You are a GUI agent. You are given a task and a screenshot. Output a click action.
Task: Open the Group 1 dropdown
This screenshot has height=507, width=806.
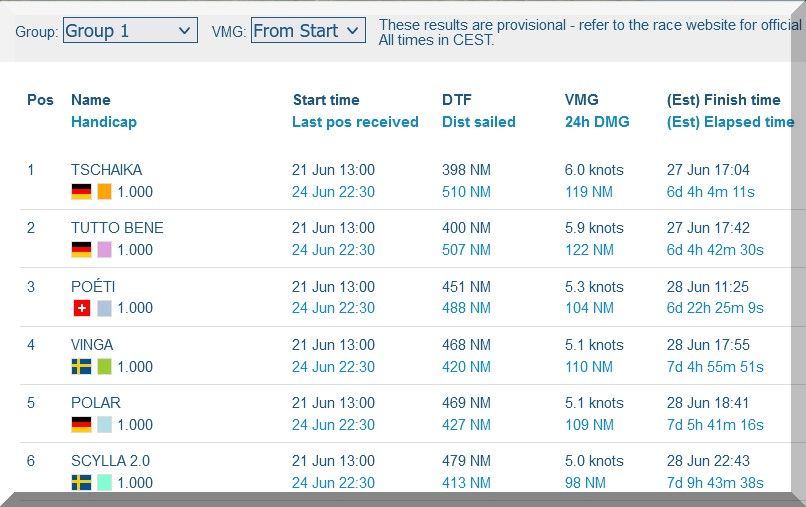(x=129, y=31)
